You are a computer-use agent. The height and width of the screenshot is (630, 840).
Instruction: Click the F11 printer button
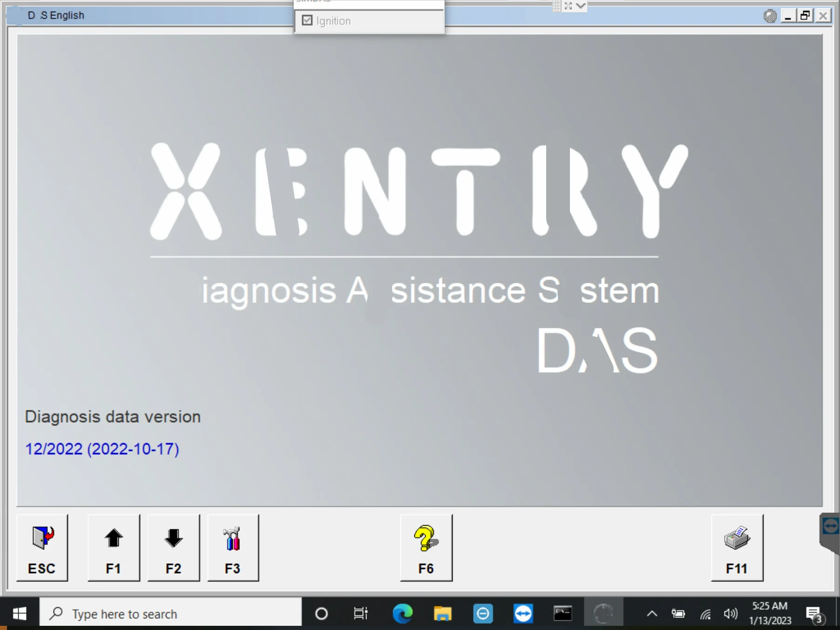737,548
